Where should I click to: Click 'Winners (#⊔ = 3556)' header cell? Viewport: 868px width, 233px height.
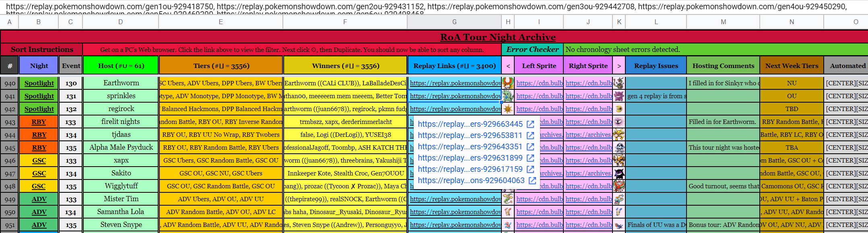(x=345, y=66)
